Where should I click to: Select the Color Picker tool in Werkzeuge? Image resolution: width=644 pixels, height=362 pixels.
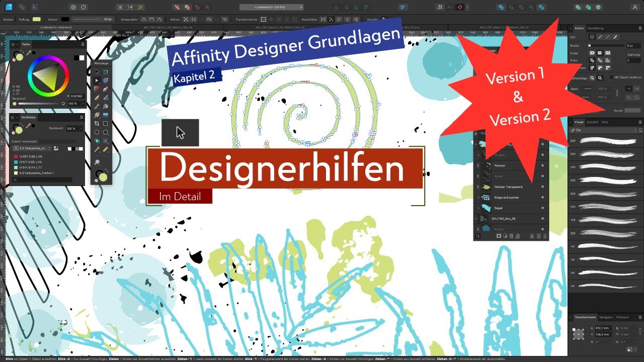click(97, 149)
